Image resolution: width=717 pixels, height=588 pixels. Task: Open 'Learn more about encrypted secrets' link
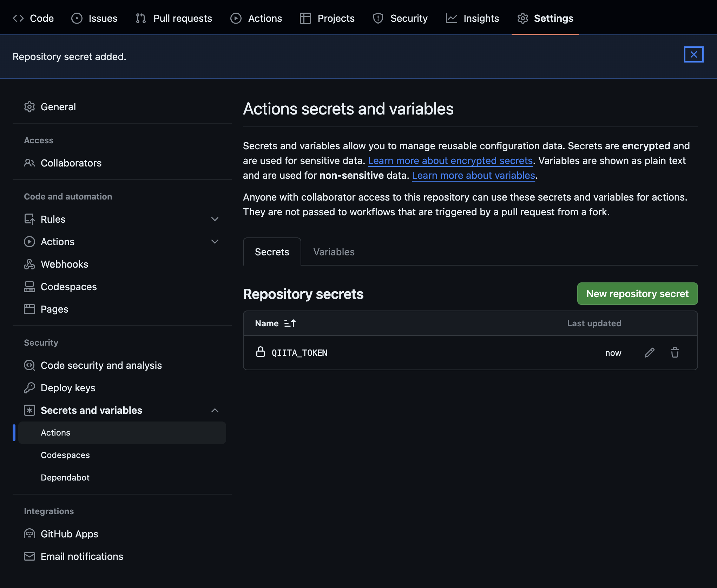tap(450, 161)
